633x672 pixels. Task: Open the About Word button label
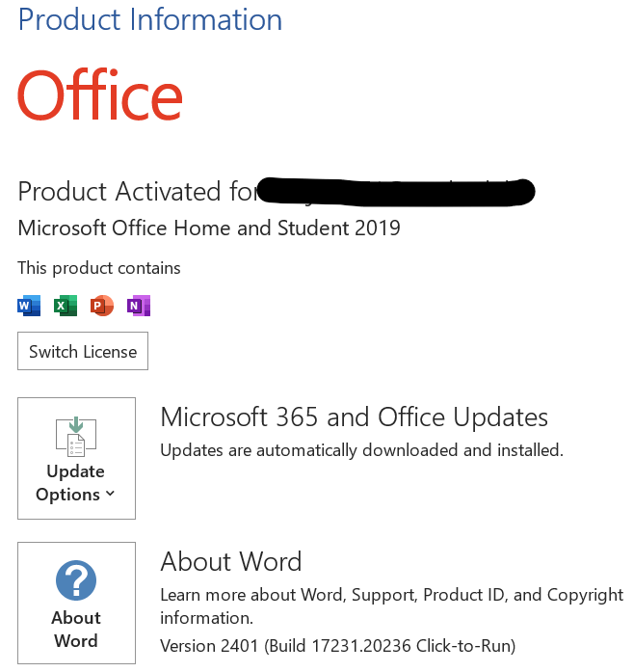(x=76, y=630)
